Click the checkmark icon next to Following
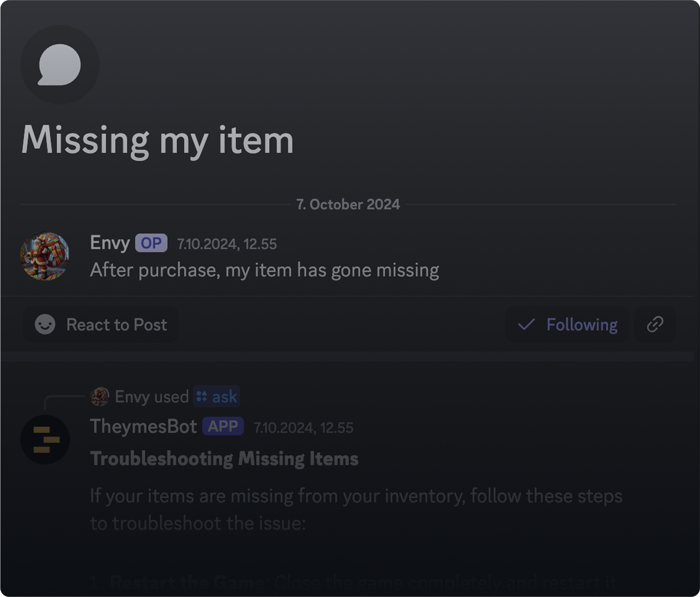Viewport: 700px width, 597px height. click(526, 325)
